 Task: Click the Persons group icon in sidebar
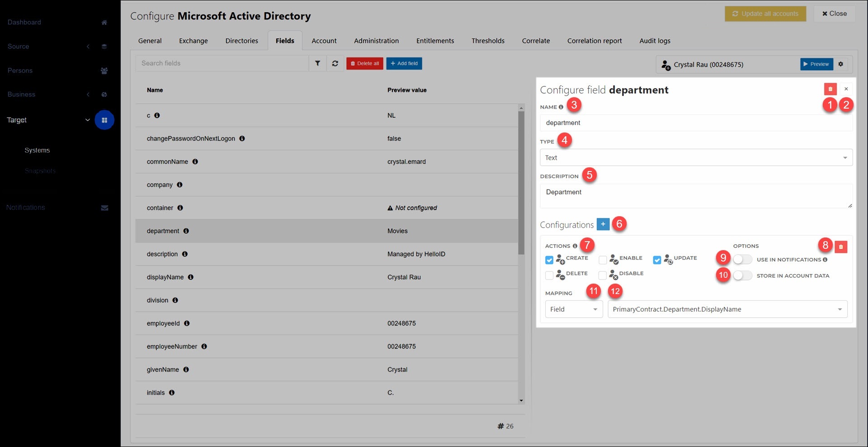pos(104,71)
